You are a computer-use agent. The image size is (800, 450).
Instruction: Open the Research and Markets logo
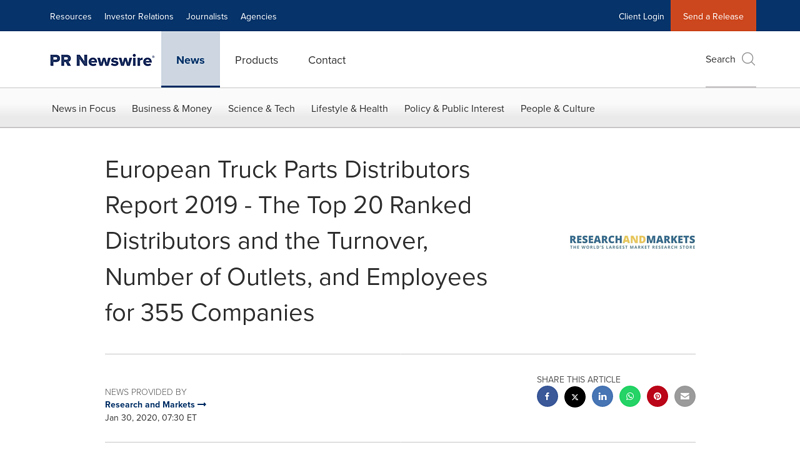pos(632,241)
